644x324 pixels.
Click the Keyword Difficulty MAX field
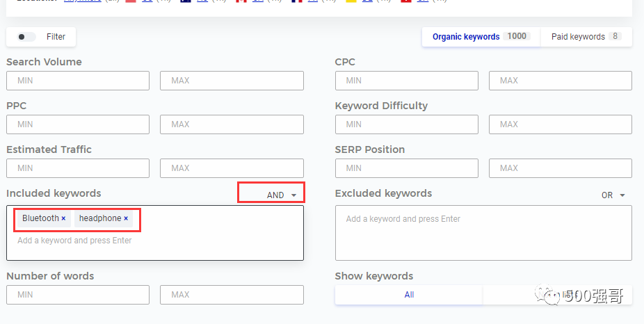coord(560,124)
